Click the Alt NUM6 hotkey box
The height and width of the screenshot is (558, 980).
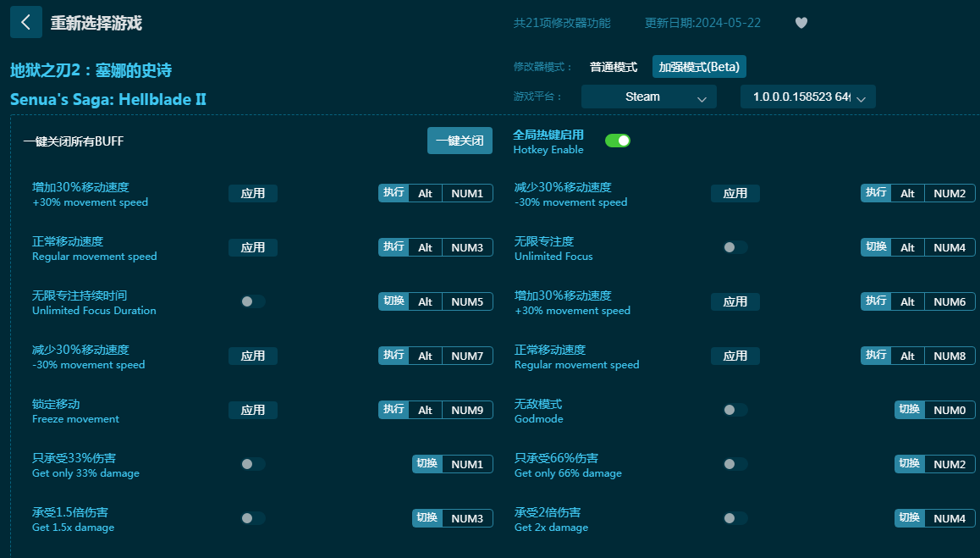[x=917, y=301]
